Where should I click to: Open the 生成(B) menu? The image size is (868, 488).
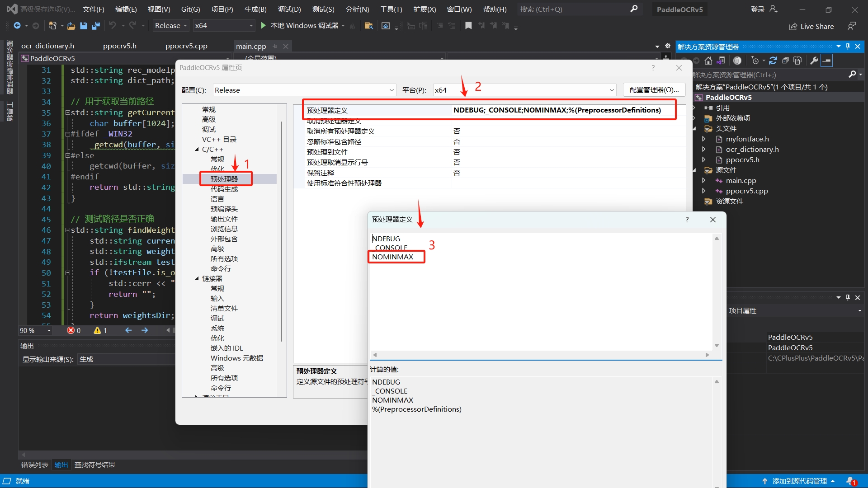pos(255,9)
